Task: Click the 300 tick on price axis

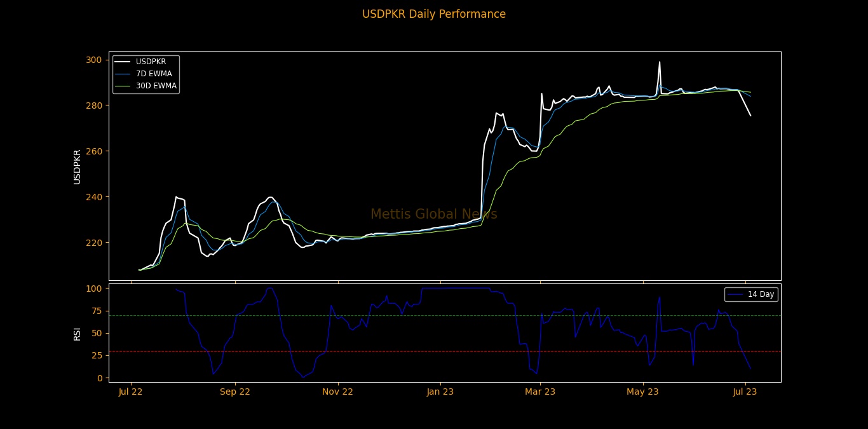Action: coord(93,60)
